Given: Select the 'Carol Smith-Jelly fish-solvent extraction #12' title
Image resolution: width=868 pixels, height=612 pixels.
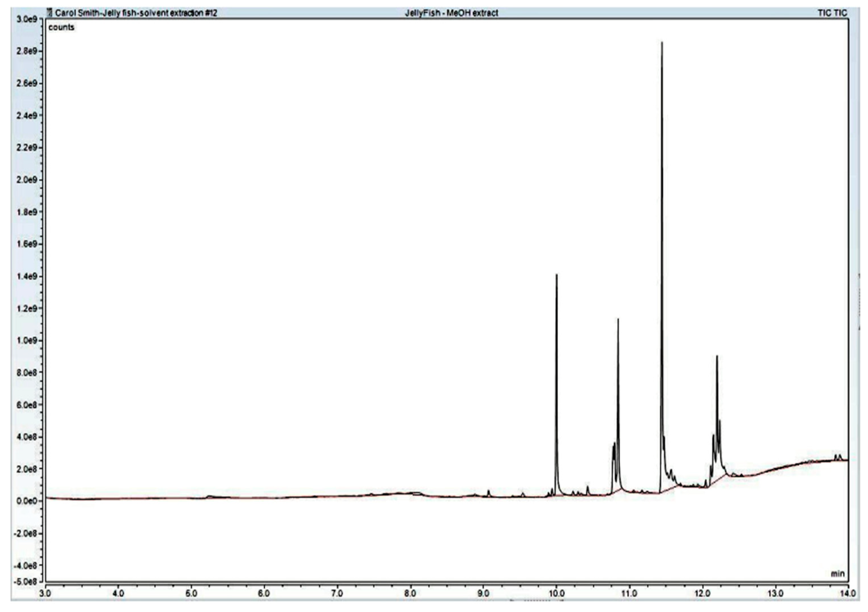Looking at the screenshot, I should coord(136,13).
